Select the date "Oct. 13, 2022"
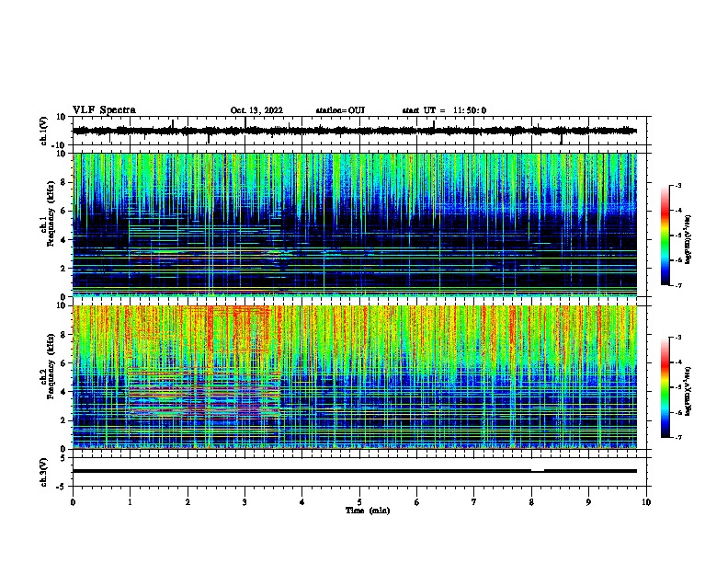 256,110
